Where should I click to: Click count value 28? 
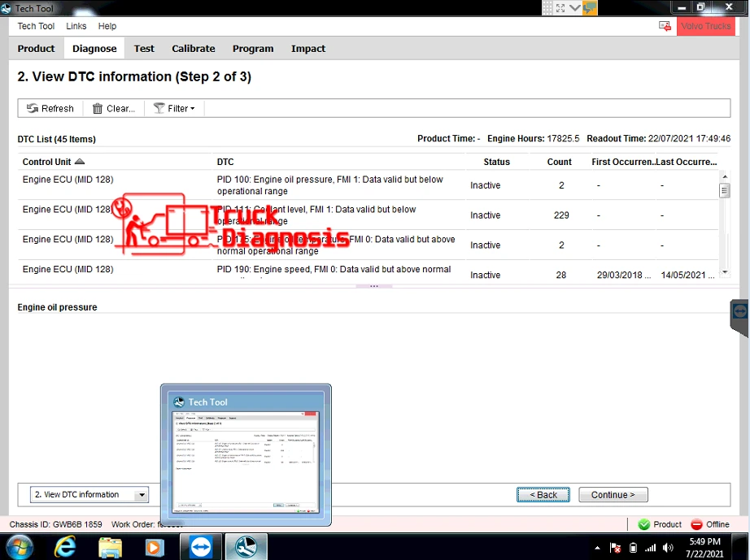coord(561,276)
